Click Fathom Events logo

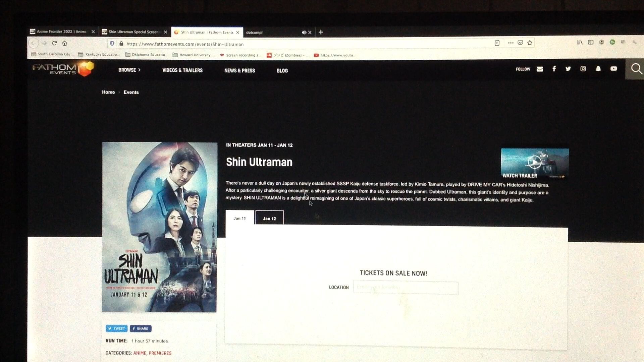coord(63,69)
